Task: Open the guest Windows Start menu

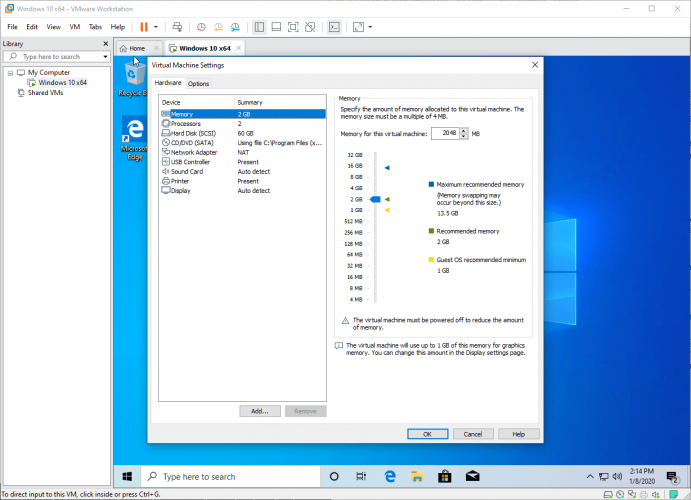Action: (x=127, y=477)
